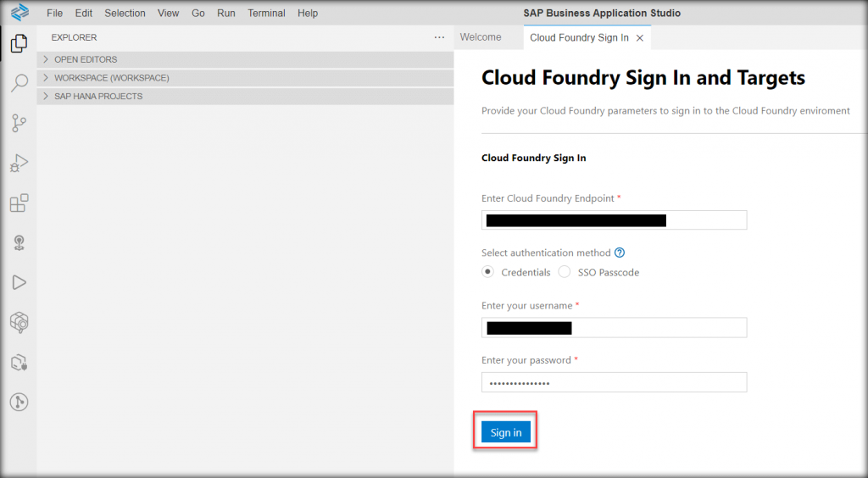Focus the password input field
This screenshot has height=478, width=868.
(614, 382)
